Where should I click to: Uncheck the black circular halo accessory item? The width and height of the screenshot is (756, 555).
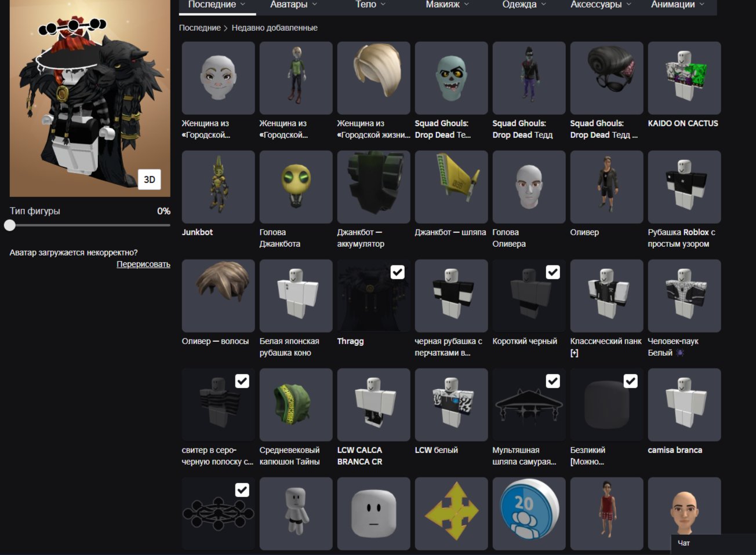pyautogui.click(x=242, y=490)
